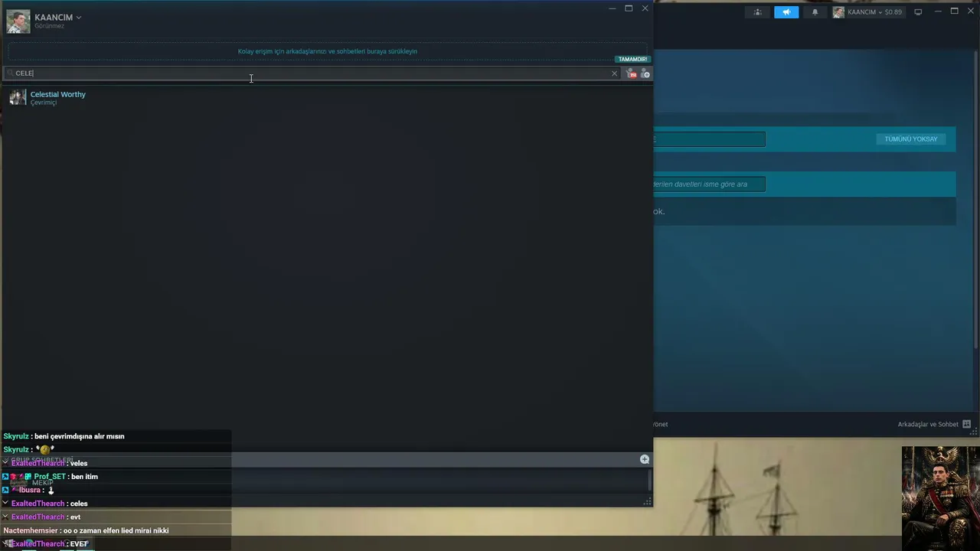
Task: Open the Steam announcements megaphone button
Action: pyautogui.click(x=786, y=12)
